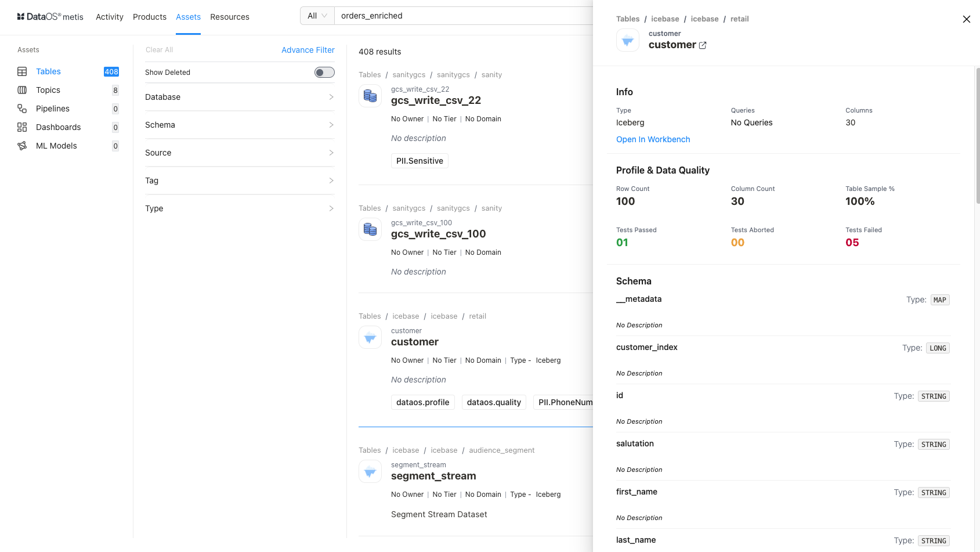
Task: Click segment_stream Iceberg icon
Action: coord(370,471)
